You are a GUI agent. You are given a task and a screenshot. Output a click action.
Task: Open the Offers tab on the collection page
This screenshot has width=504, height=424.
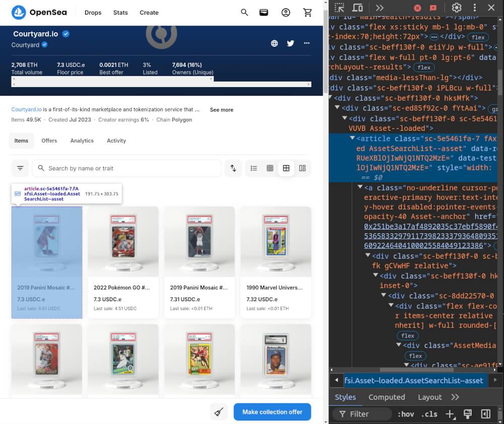tap(49, 140)
